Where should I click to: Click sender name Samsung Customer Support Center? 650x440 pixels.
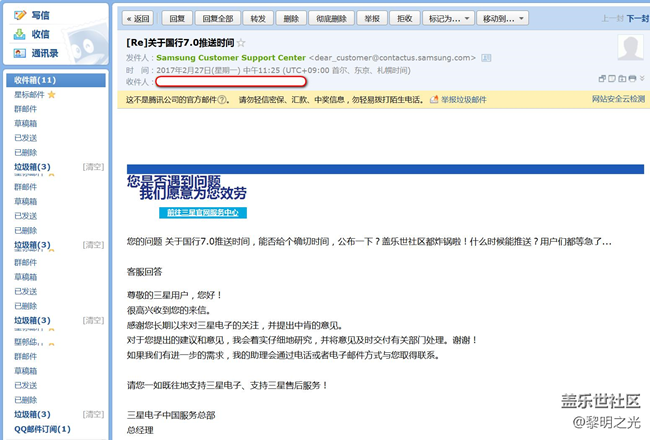pyautogui.click(x=231, y=58)
